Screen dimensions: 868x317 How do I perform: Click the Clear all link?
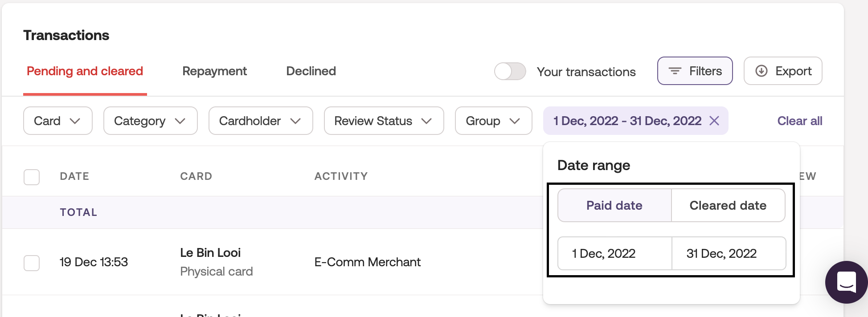[x=799, y=121]
